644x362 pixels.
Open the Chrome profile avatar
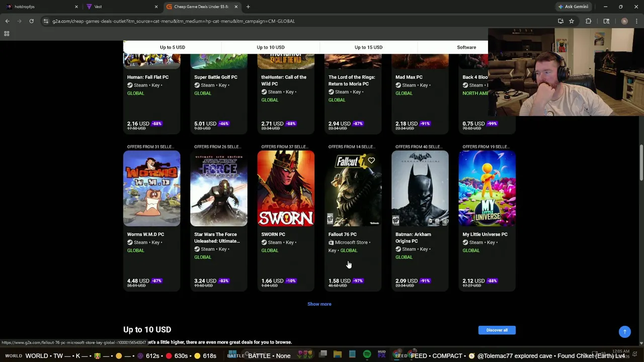tap(624, 21)
